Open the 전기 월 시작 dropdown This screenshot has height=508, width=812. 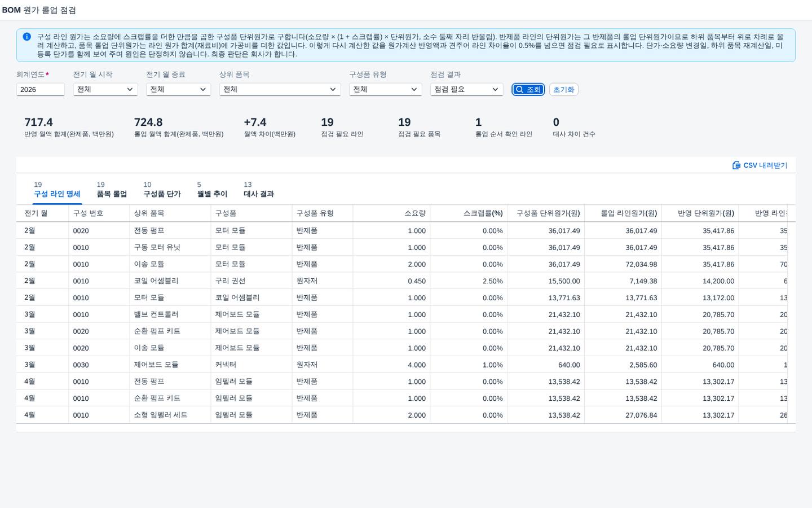(x=105, y=89)
